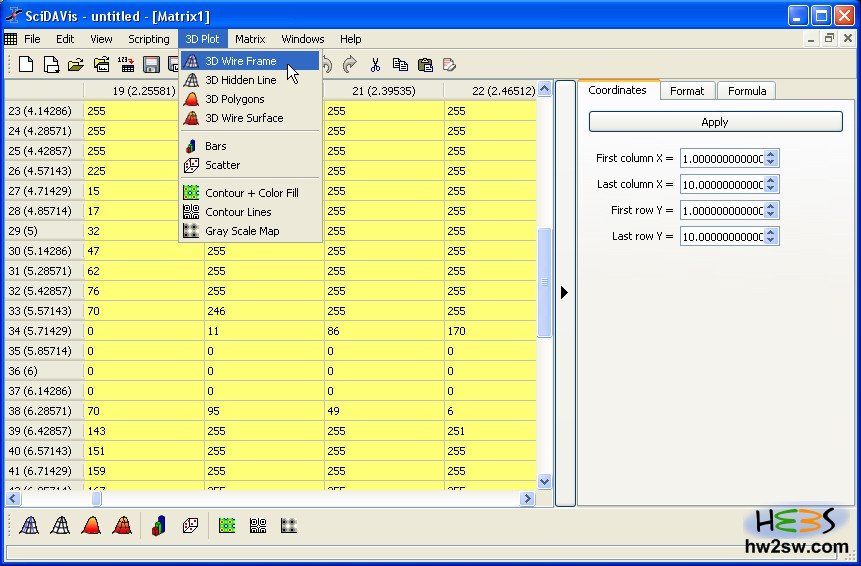Click the Save floppy disk icon
The width and height of the screenshot is (861, 566).
pyautogui.click(x=151, y=65)
